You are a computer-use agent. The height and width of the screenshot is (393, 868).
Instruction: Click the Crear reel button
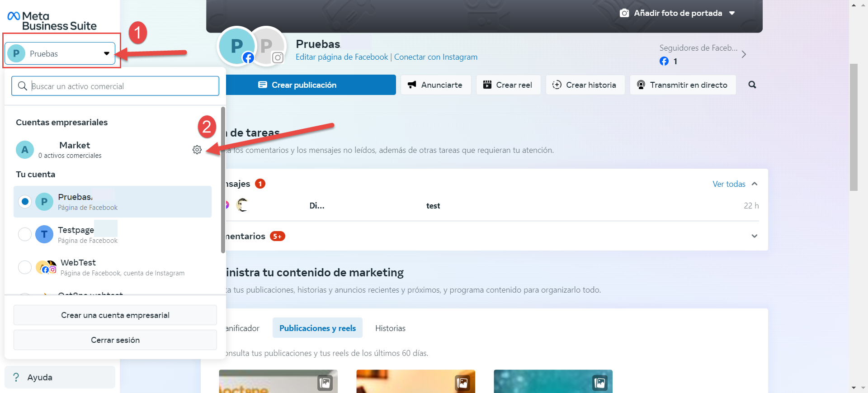[x=508, y=85]
